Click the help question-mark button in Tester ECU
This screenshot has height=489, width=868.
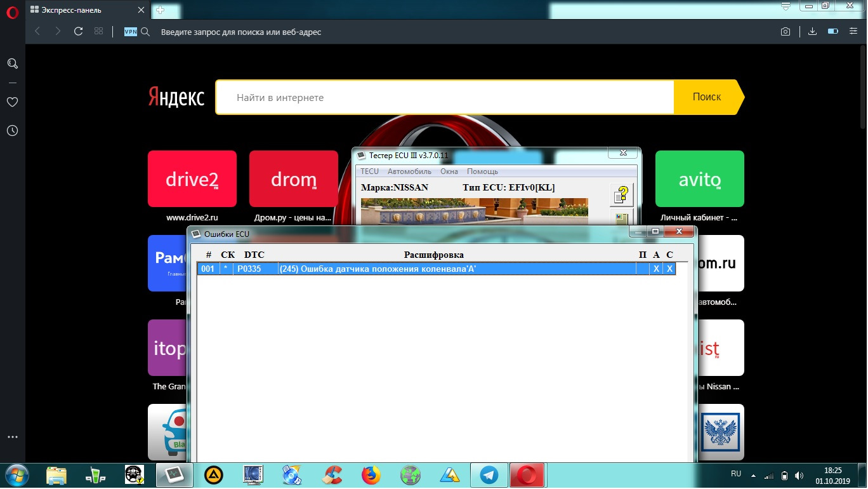pos(621,195)
